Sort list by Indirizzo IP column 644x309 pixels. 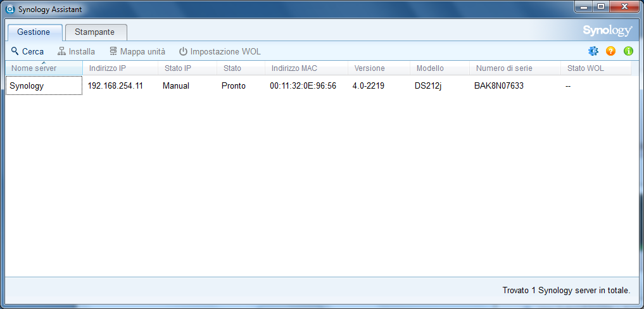(119, 68)
